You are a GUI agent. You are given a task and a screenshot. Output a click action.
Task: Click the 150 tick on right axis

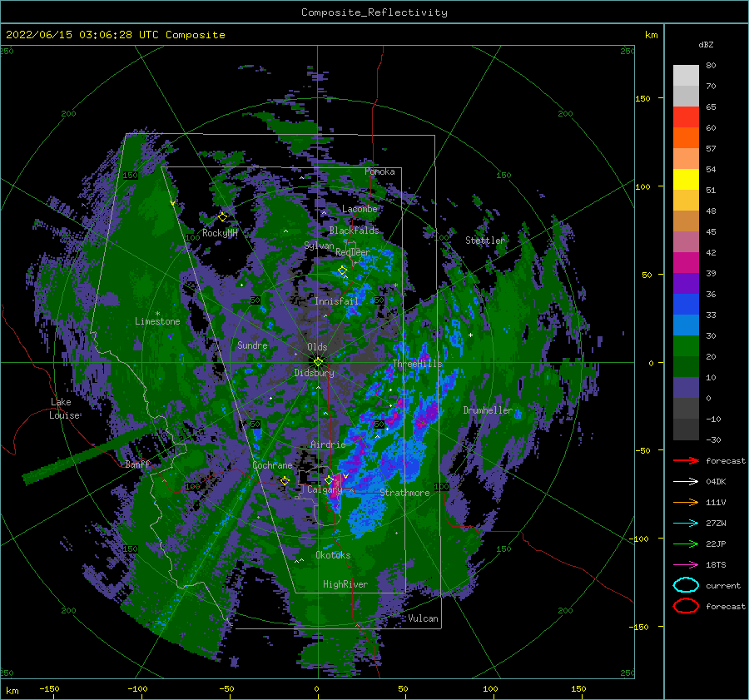(642, 98)
